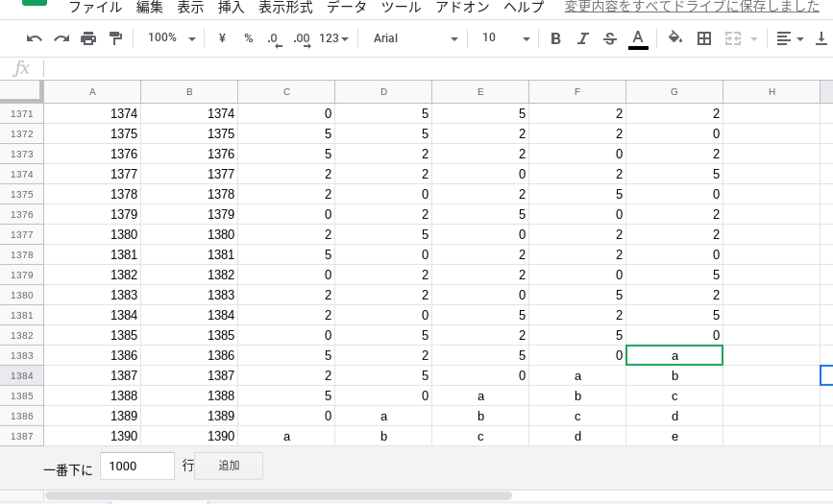The height and width of the screenshot is (504, 833).
Task: Open the 表示形式 menu
Action: coord(285,7)
